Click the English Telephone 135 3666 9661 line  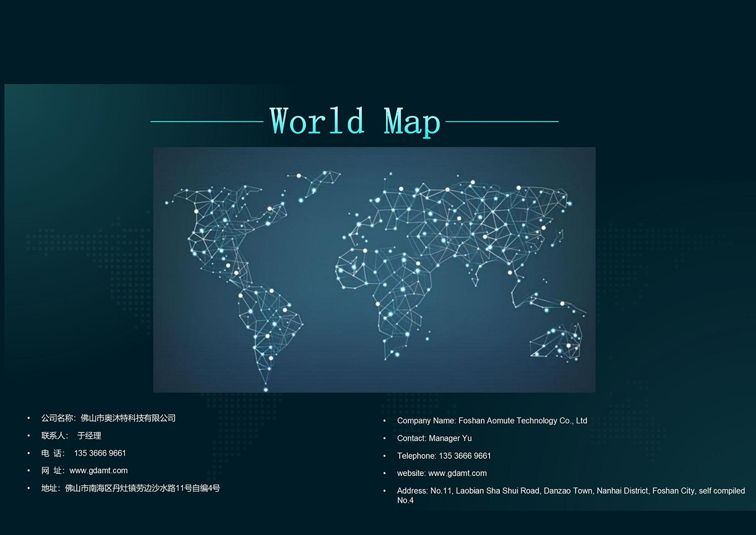pos(444,456)
